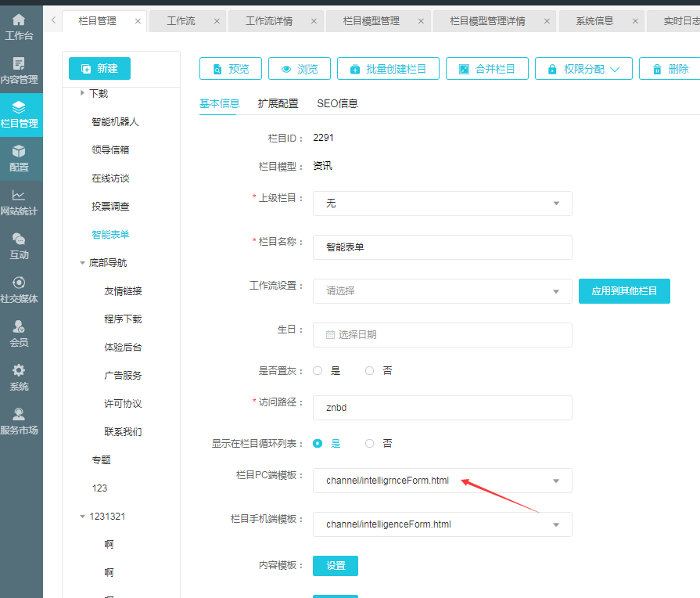Open 社交媒体 social media sidebar icon
The image size is (700, 598).
click(x=19, y=290)
